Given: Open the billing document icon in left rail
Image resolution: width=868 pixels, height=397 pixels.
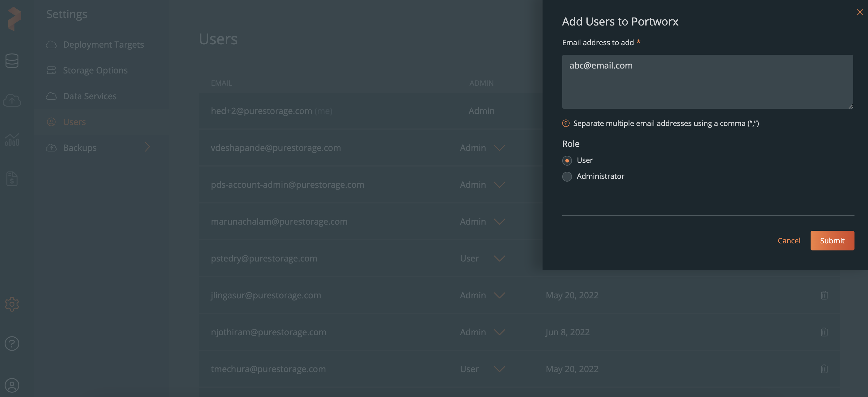Looking at the screenshot, I should 12,179.
